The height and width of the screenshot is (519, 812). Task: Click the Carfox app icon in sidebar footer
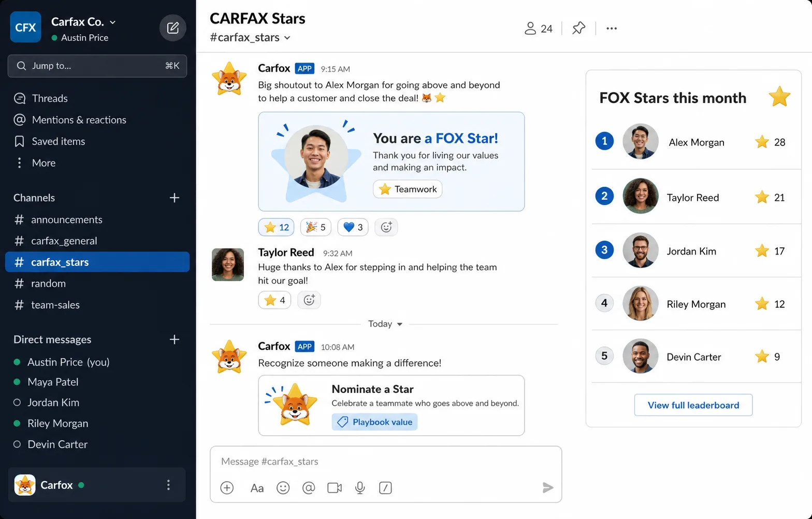click(x=25, y=485)
